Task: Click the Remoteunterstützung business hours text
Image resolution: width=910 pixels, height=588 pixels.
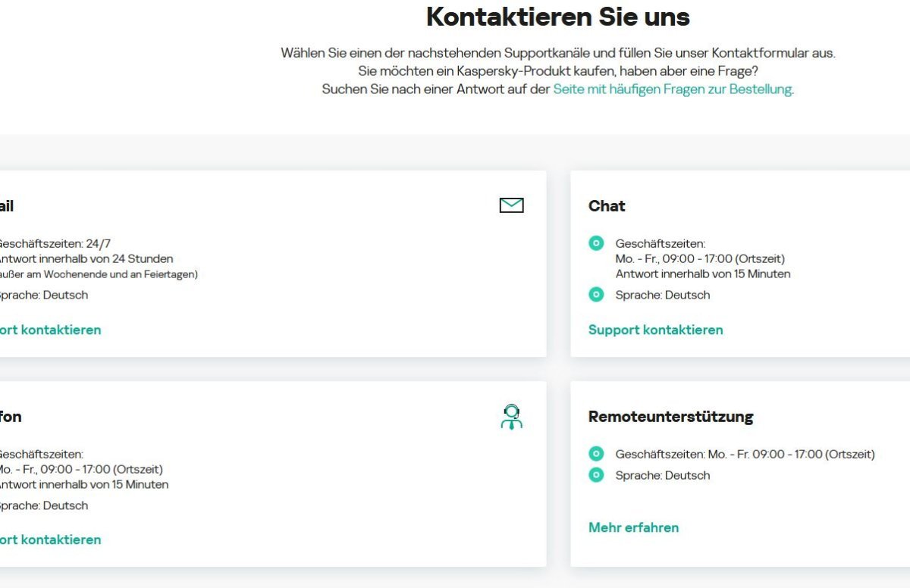Action: click(x=745, y=454)
